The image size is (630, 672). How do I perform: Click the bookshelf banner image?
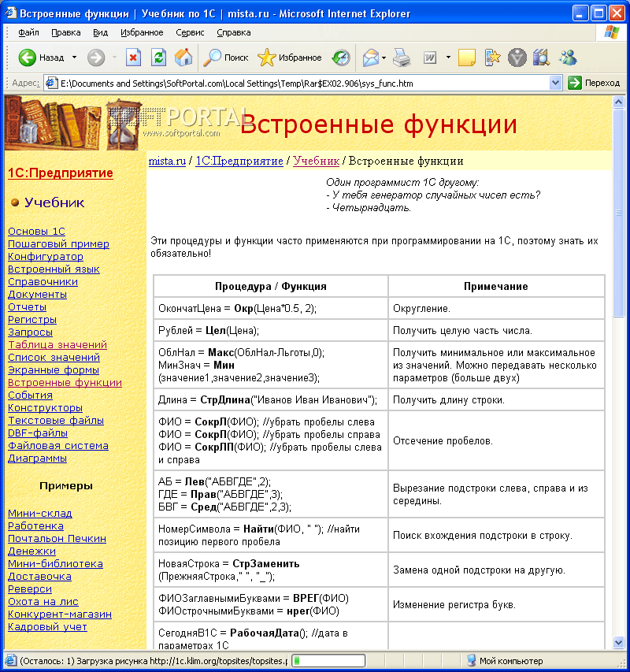(72, 124)
